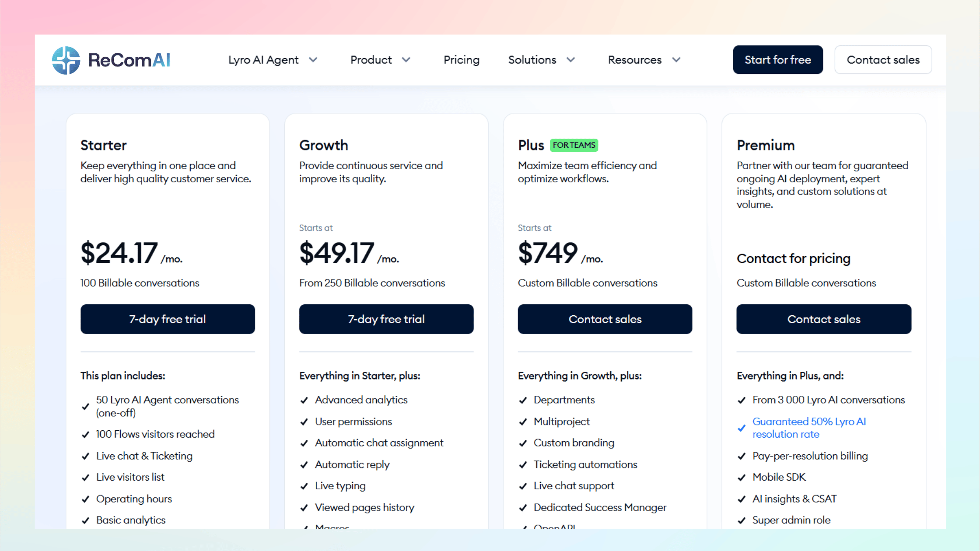Image resolution: width=980 pixels, height=551 pixels.
Task: Click checkmark beside 50 Lyro AI Agent conversations
Action: click(86, 406)
